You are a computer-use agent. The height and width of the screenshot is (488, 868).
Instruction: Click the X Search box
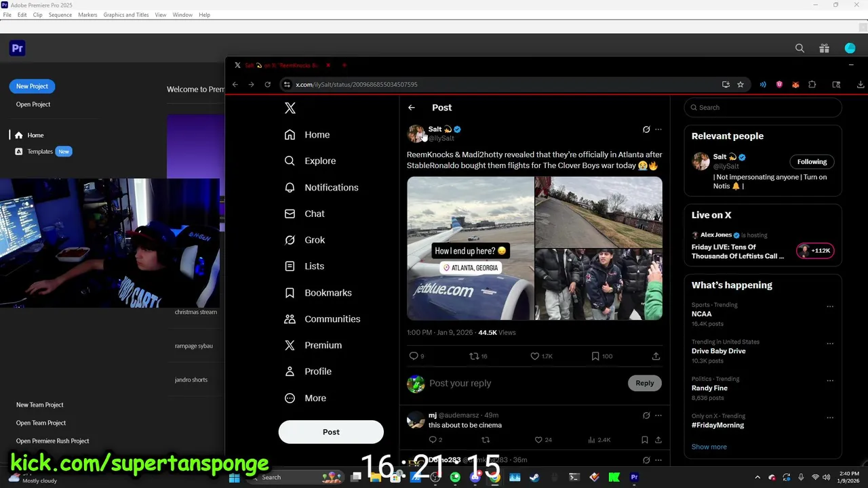[x=763, y=108]
